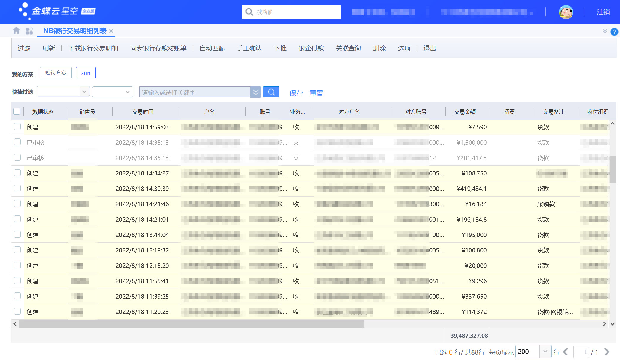The height and width of the screenshot is (364, 620).
Task: Click 自动匹配 in the toolbar
Action: click(212, 48)
